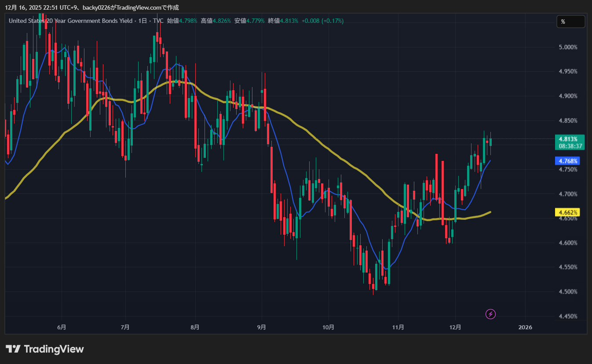Select the 6月 label on time axis
This screenshot has height=364, width=592.
[x=62, y=327]
